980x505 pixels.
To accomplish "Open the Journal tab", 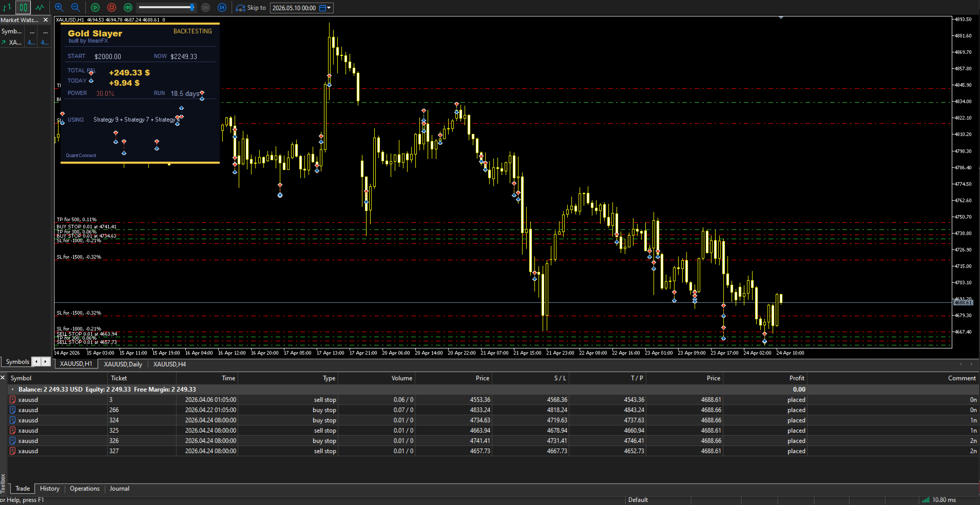I will tap(119, 489).
